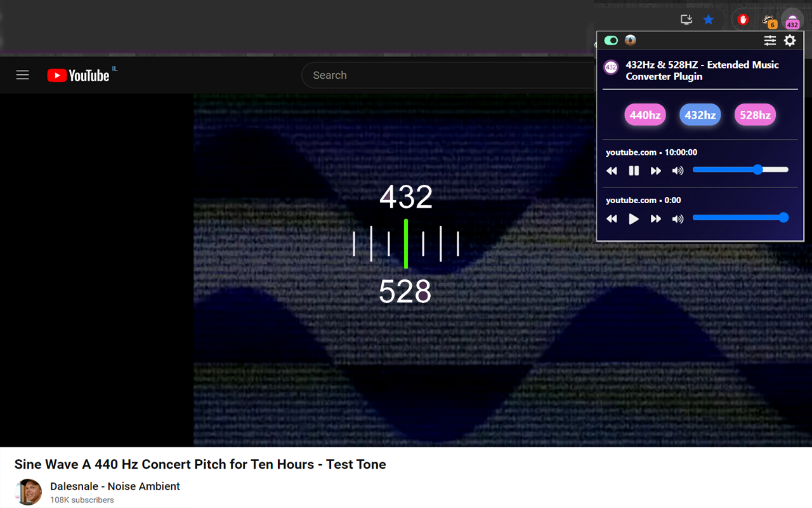
Task: Fast forward the 10:00:00 stream
Action: (655, 170)
